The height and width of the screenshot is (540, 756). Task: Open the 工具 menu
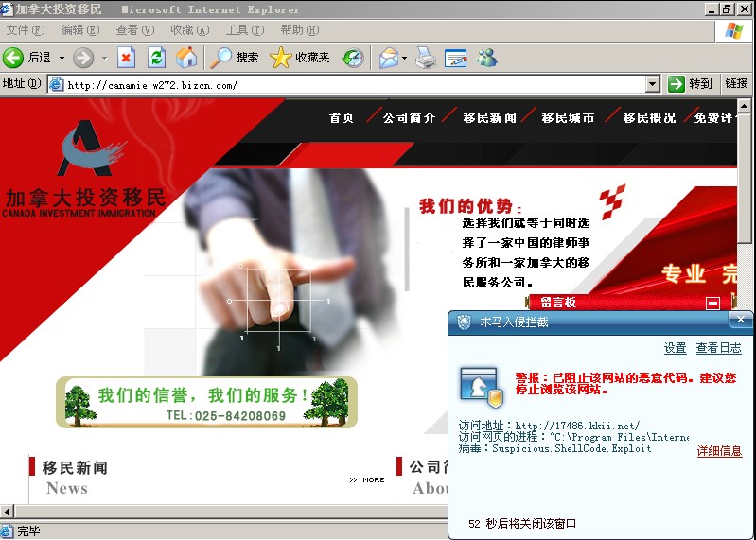click(x=243, y=30)
